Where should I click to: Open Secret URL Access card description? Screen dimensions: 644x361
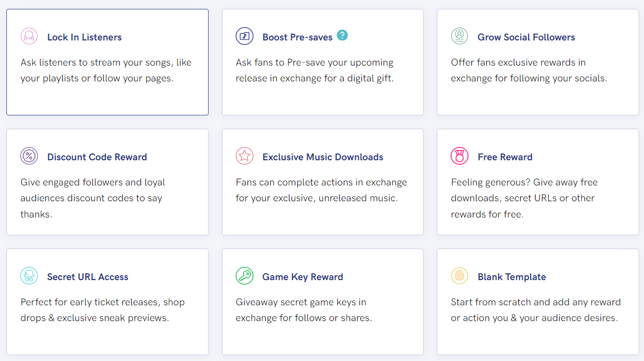click(x=103, y=310)
